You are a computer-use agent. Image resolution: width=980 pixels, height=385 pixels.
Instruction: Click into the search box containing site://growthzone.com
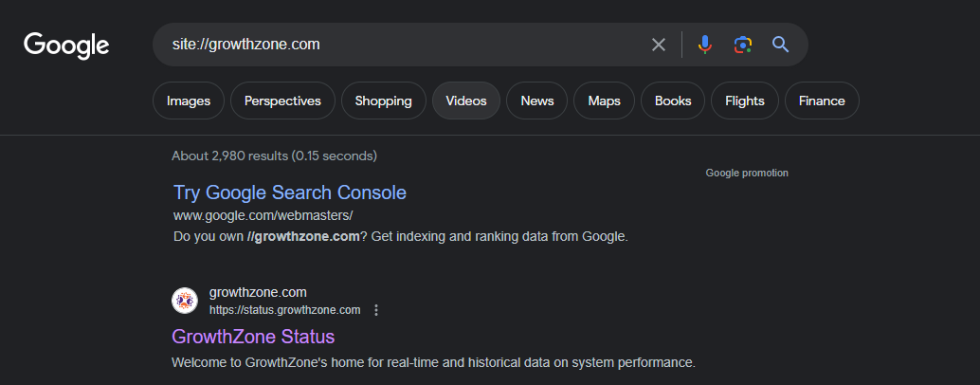[398, 45]
